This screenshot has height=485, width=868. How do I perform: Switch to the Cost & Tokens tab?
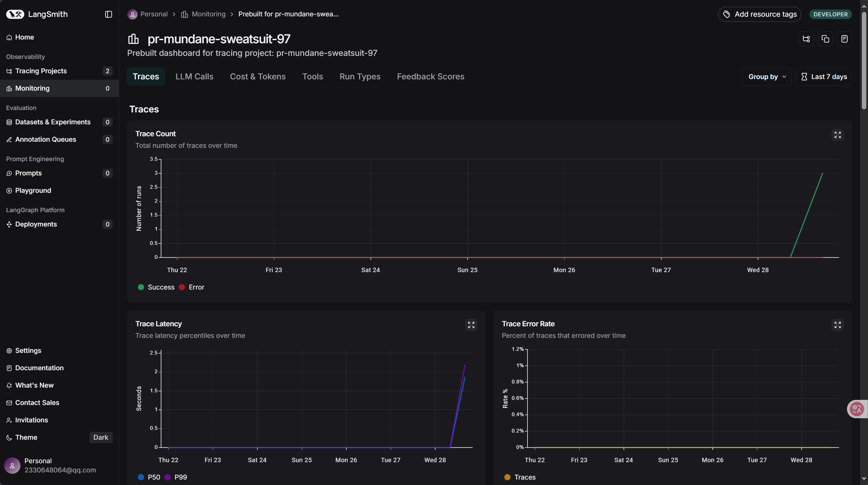click(x=258, y=77)
